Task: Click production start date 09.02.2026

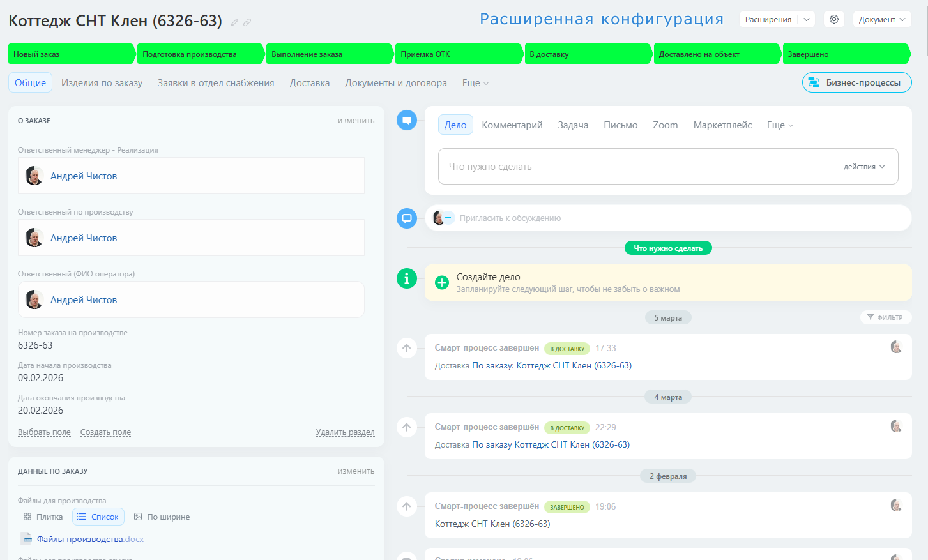Action: (x=40, y=378)
